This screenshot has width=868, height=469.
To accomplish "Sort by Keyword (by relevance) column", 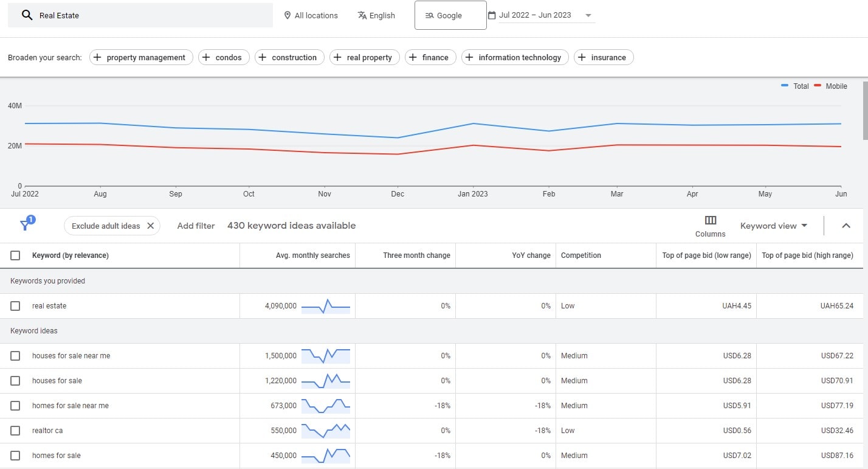I will point(71,255).
